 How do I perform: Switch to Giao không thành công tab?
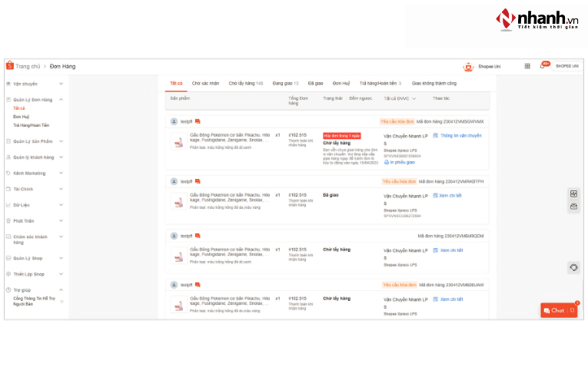(434, 83)
